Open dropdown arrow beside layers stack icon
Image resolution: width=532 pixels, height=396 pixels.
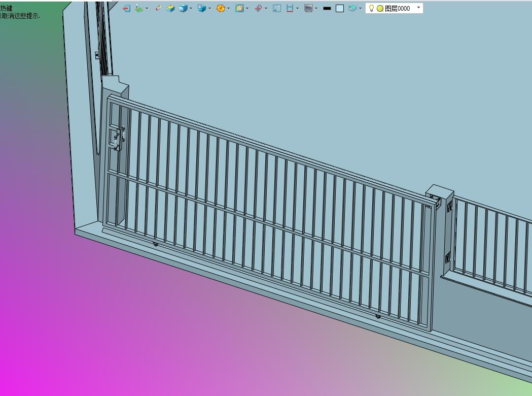pyautogui.click(x=360, y=9)
